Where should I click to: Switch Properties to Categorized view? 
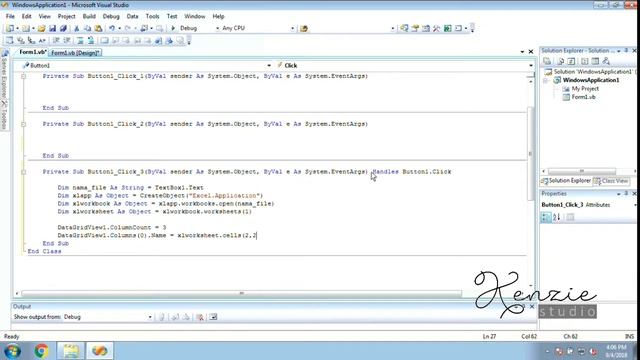click(x=546, y=217)
